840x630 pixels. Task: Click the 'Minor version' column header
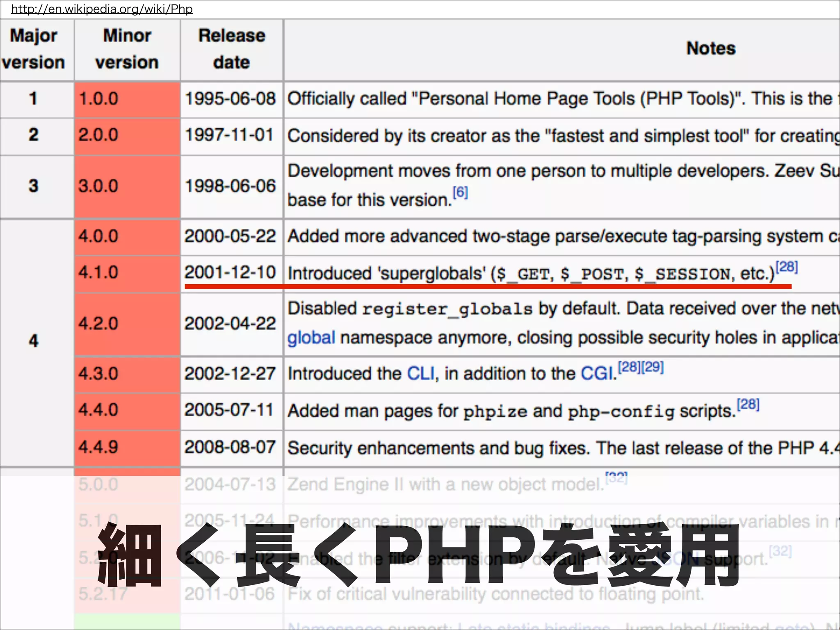[127, 49]
